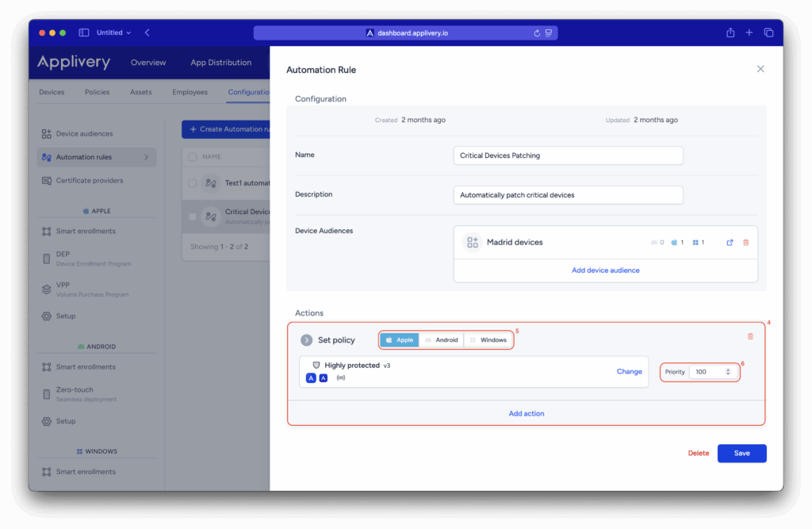Switch to the Policies tab
The height and width of the screenshot is (529, 812).
(x=97, y=92)
